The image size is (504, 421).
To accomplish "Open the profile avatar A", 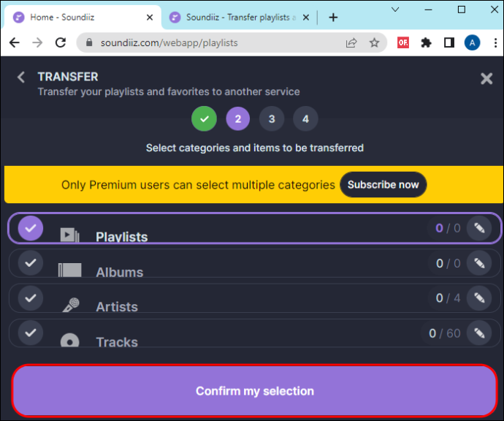I will tap(472, 42).
